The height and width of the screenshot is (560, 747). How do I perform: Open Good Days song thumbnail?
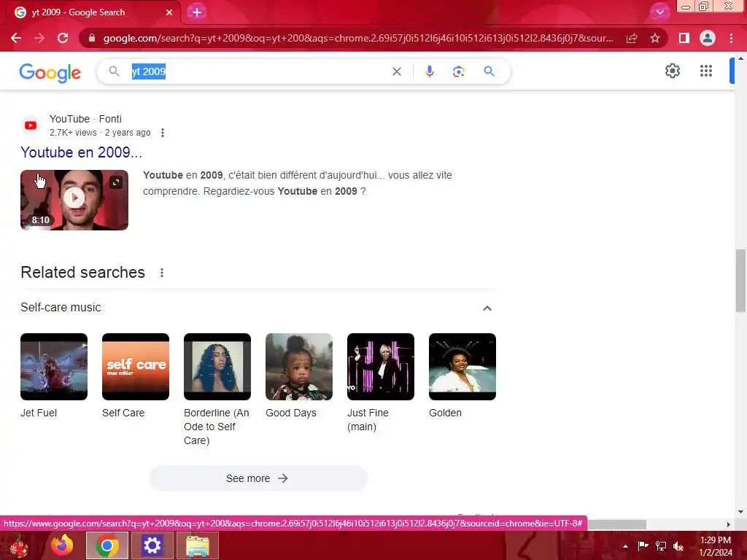(298, 367)
